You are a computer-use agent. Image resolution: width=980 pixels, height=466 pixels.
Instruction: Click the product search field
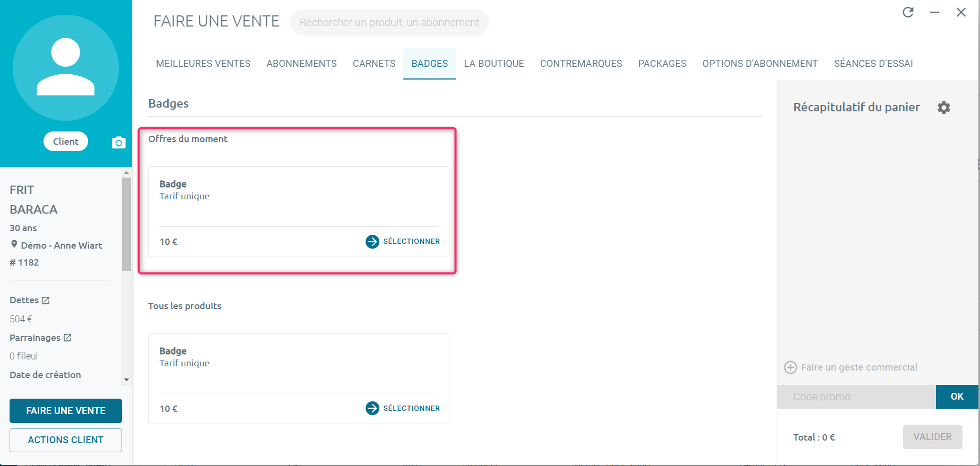coord(389,22)
